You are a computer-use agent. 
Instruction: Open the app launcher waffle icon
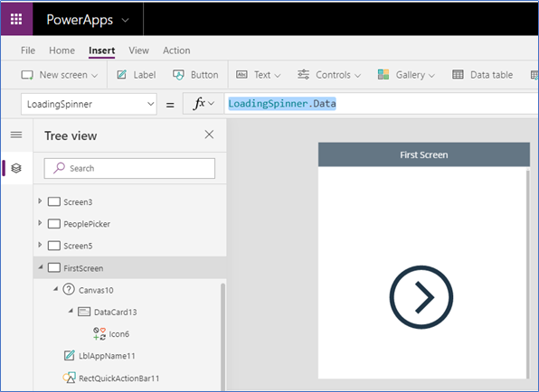[x=16, y=19]
